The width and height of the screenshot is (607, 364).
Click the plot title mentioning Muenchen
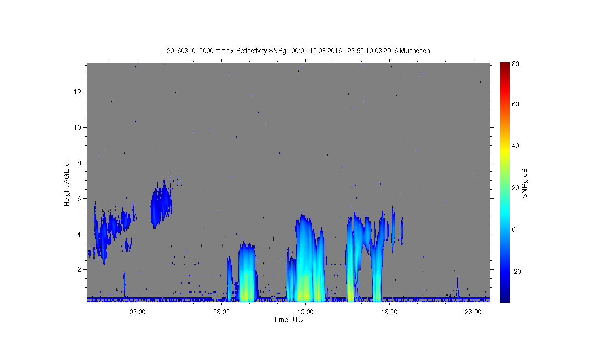coord(298,51)
